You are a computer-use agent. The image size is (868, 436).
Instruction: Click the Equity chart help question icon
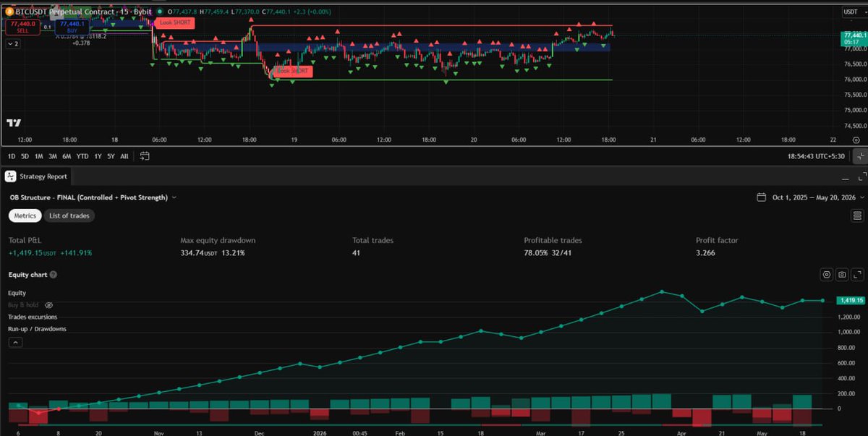(x=54, y=275)
